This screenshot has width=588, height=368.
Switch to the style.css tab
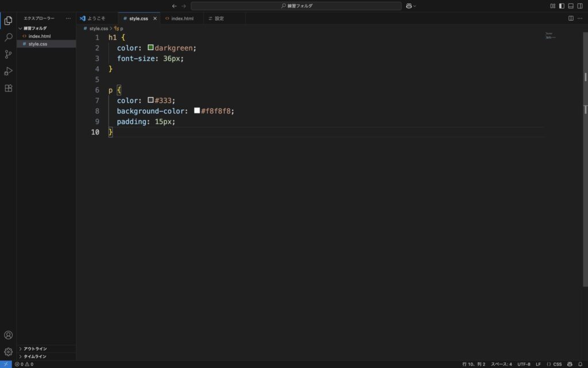tap(139, 18)
